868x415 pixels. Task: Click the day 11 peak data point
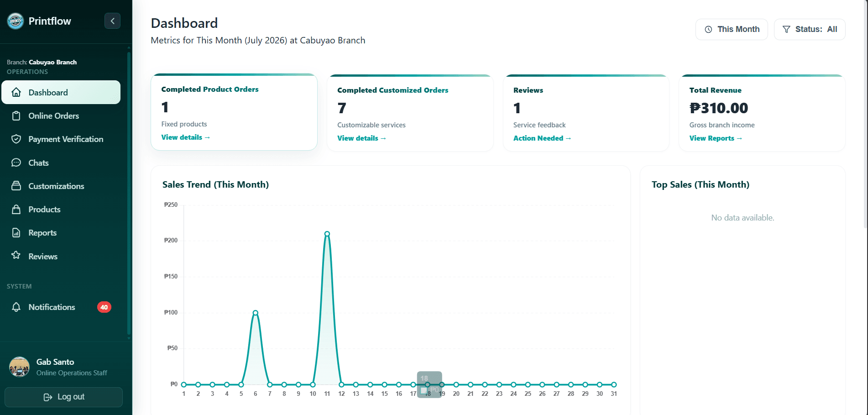click(327, 234)
